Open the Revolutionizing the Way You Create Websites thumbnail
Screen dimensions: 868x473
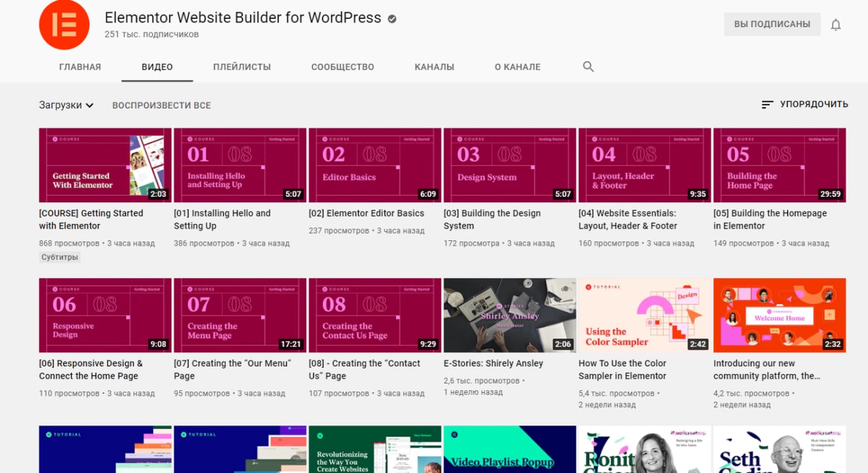point(375,449)
